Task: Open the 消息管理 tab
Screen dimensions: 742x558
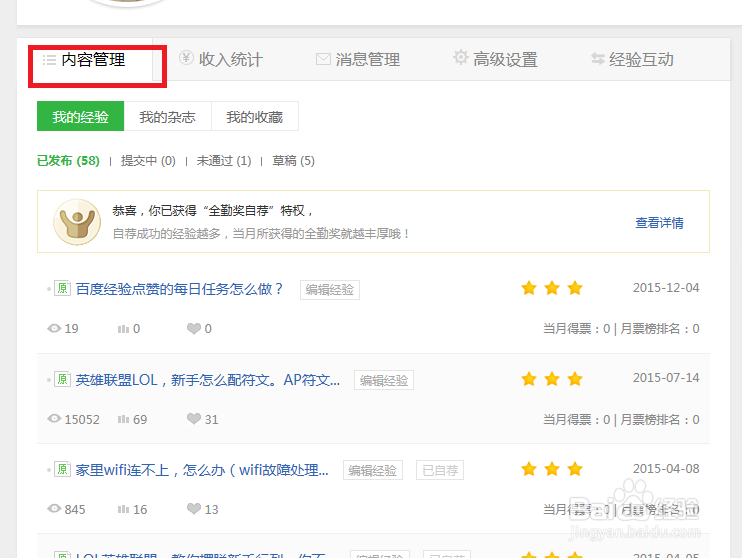Action: point(358,60)
